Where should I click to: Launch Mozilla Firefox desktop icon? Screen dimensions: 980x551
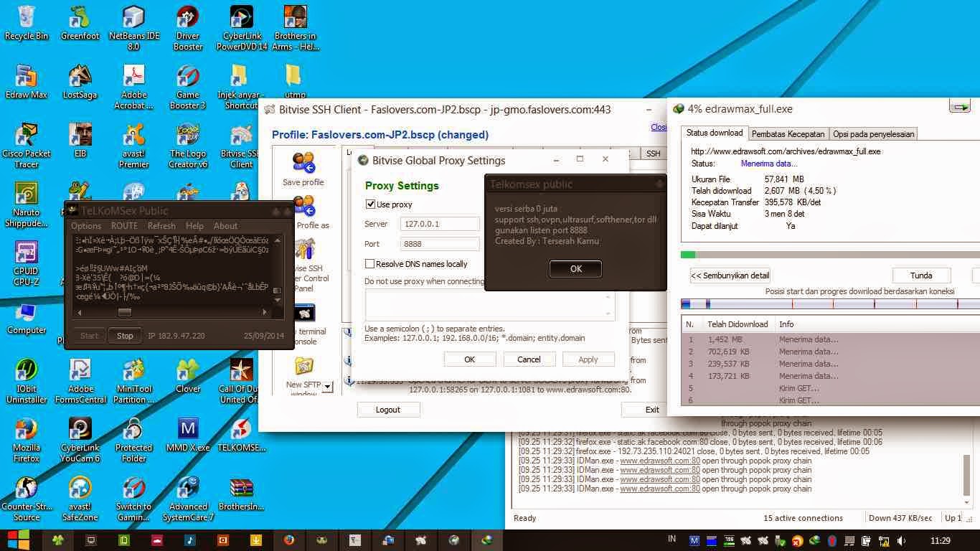[x=27, y=439]
